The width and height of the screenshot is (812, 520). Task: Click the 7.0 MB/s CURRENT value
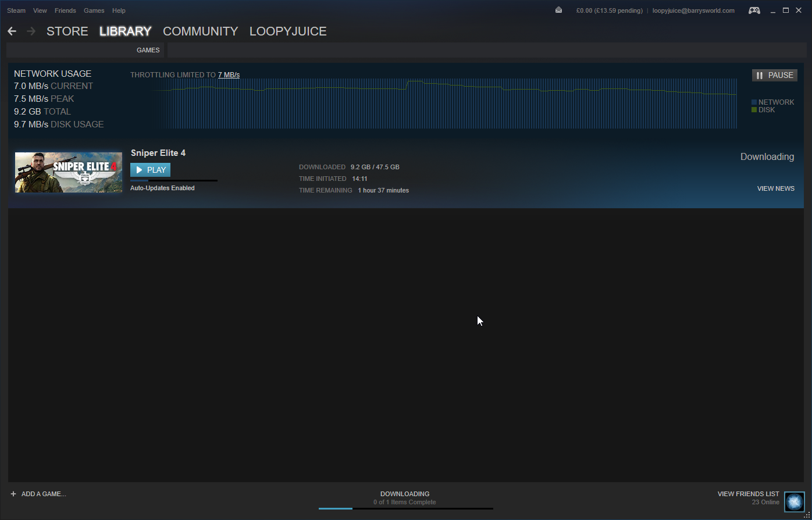point(54,86)
